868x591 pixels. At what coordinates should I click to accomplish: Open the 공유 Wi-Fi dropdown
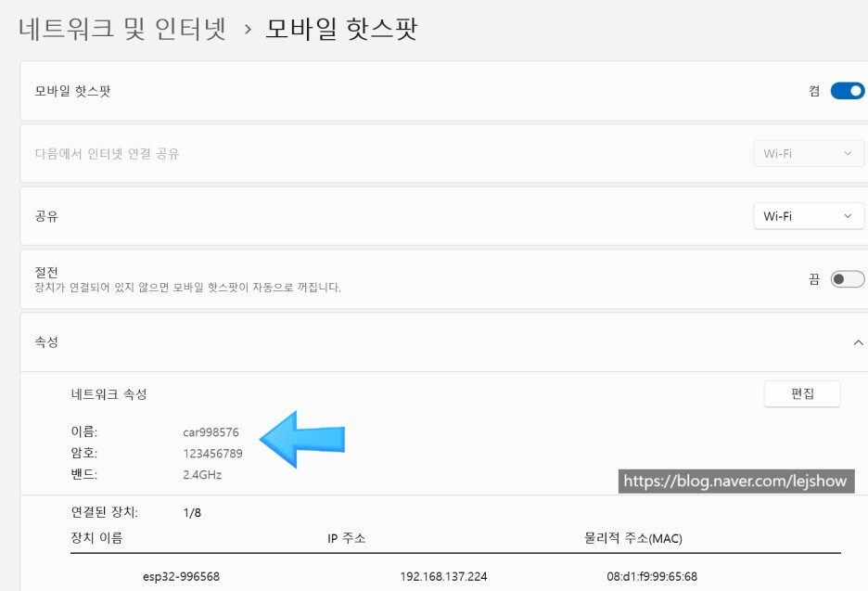809,216
